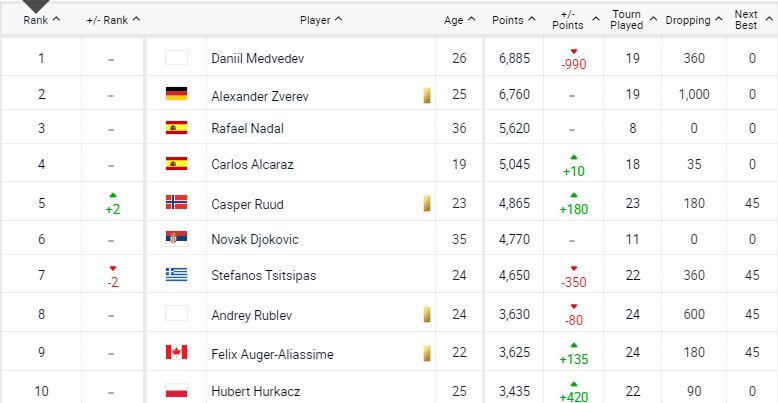Sort table by Rank column
778x403 pixels.
[x=41, y=19]
